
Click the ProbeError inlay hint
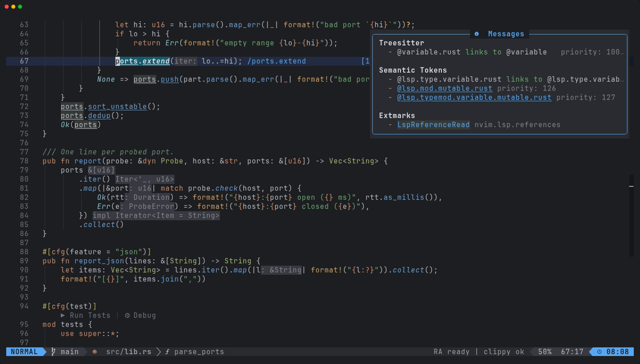tap(147, 206)
